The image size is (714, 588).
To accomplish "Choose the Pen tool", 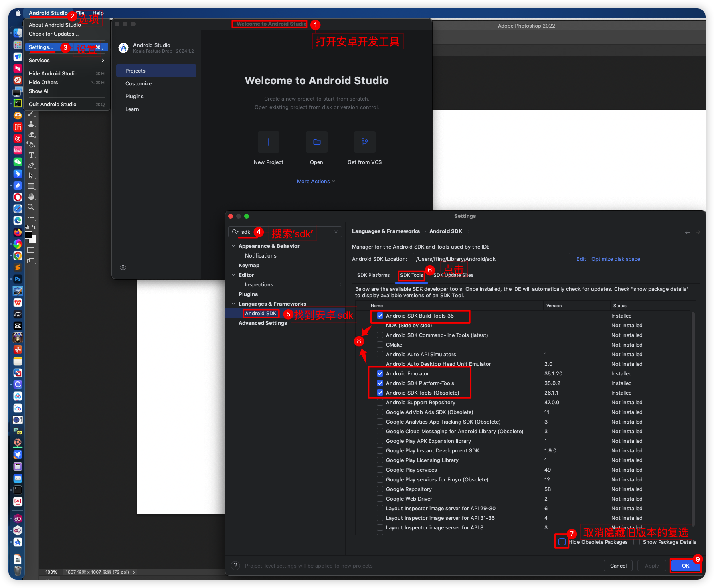I will click(31, 166).
